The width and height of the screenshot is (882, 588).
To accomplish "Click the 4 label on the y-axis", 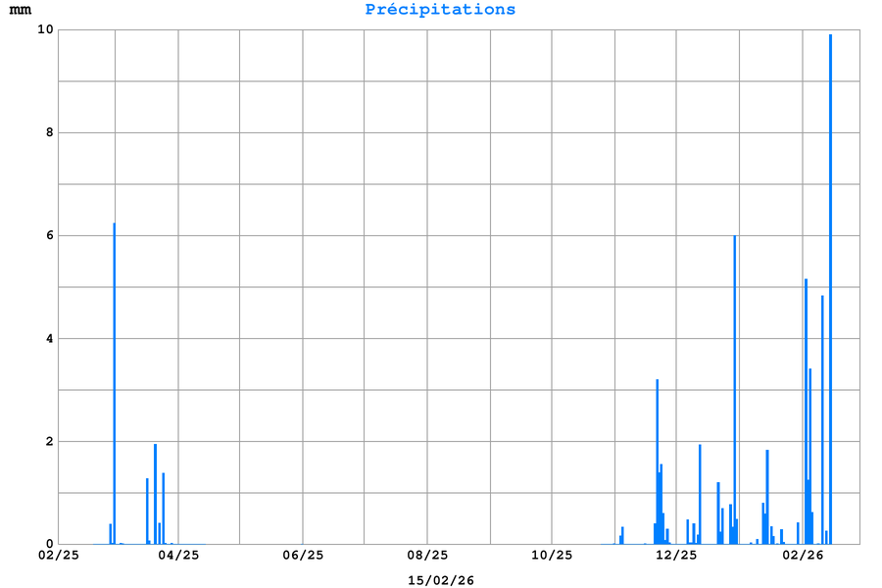I will pyautogui.click(x=48, y=338).
